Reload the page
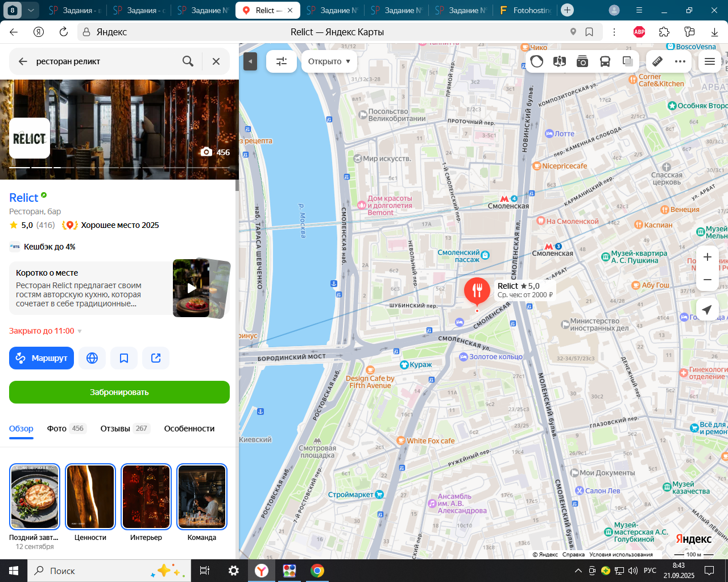The height and width of the screenshot is (582, 728). tap(64, 32)
